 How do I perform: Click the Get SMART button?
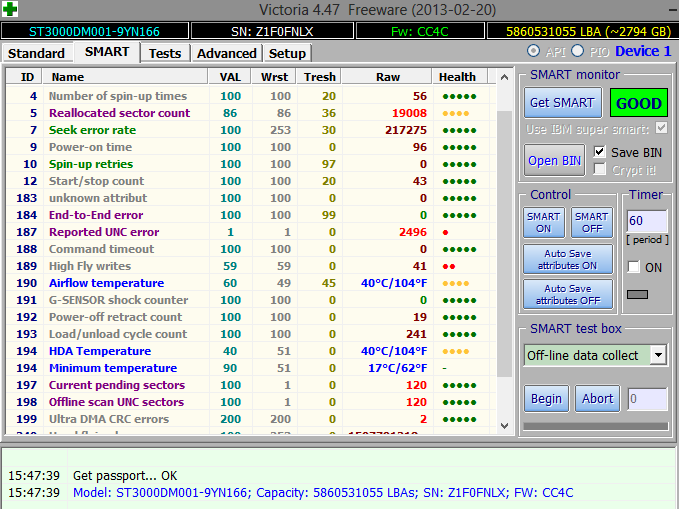tap(563, 103)
